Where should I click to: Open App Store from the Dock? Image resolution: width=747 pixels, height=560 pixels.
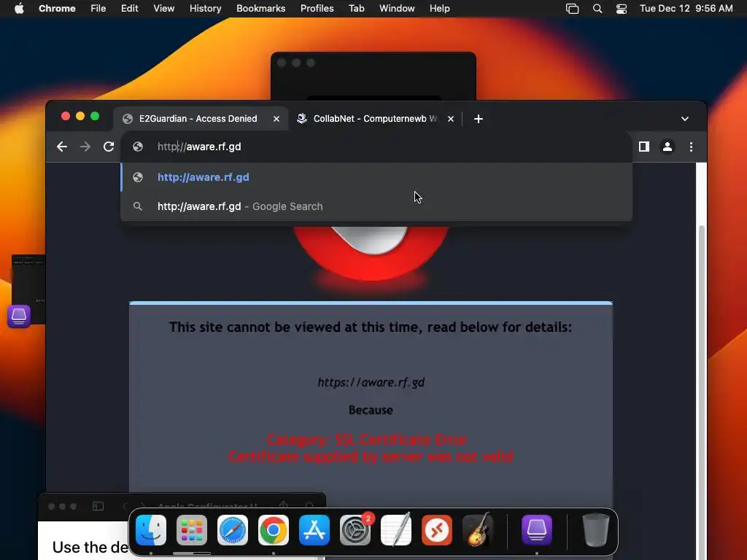(x=314, y=530)
